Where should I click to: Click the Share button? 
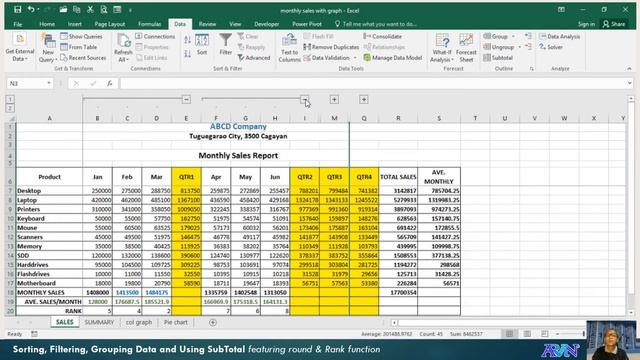pyautogui.click(x=614, y=24)
